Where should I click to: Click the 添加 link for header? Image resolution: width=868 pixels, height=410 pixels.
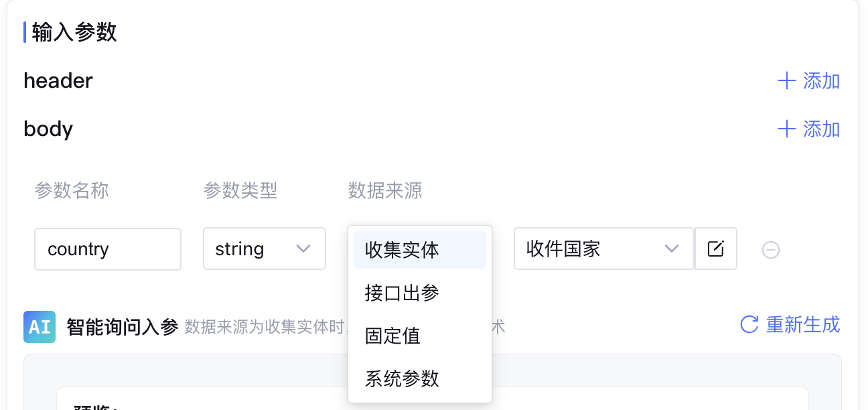point(821,81)
